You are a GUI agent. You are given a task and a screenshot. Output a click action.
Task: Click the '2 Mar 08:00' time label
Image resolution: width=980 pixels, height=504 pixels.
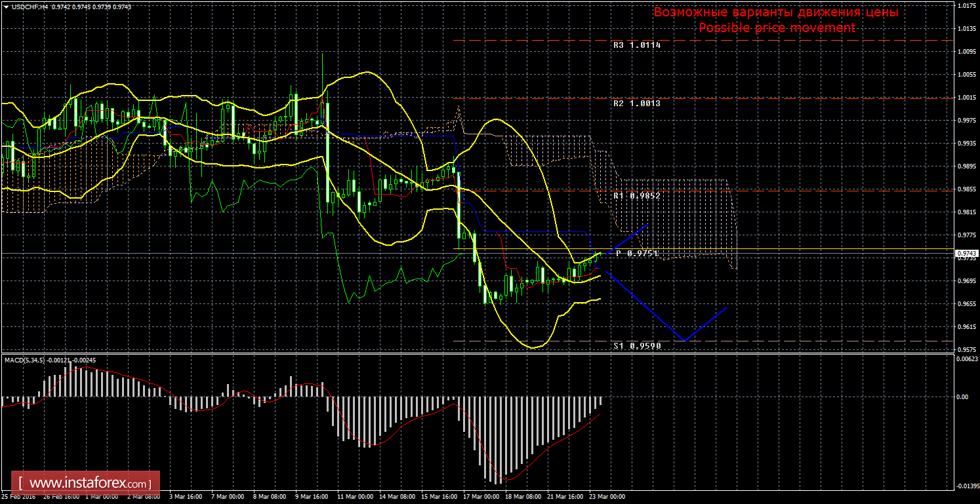pos(143,497)
